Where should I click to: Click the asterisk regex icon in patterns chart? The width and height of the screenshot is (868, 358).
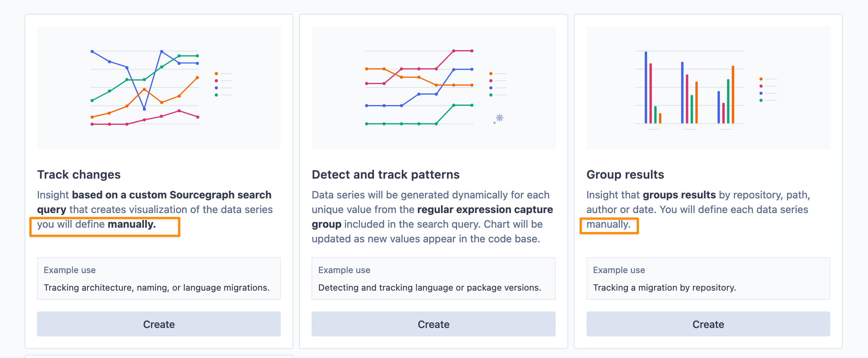point(499,119)
